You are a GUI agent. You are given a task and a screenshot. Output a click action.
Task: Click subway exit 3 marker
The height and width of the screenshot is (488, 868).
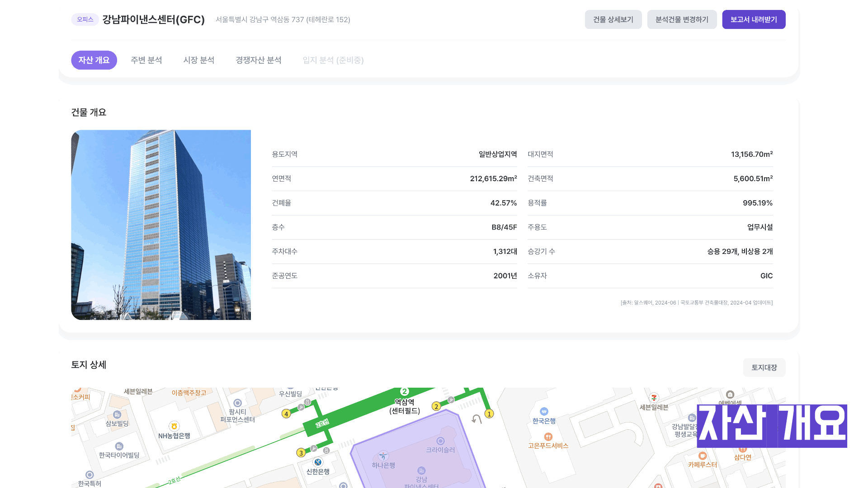pos(301,453)
